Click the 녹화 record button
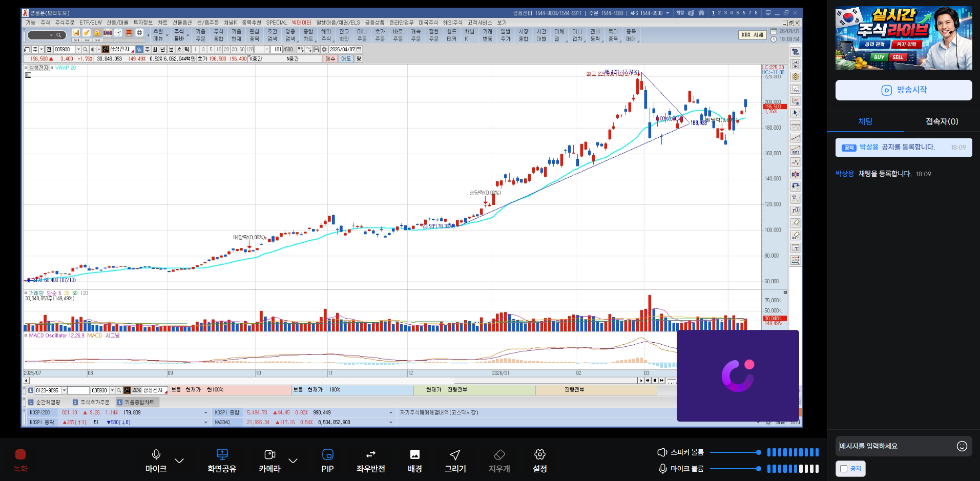980x481 pixels. tap(20, 455)
